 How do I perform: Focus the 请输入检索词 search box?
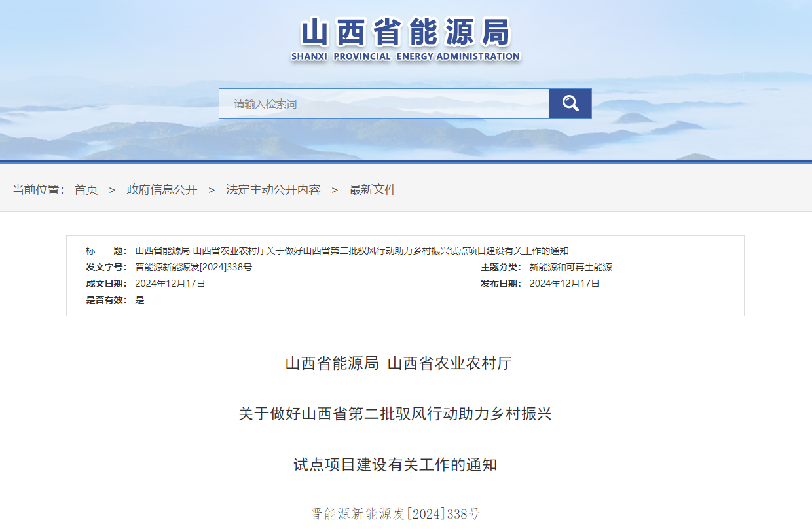point(384,103)
